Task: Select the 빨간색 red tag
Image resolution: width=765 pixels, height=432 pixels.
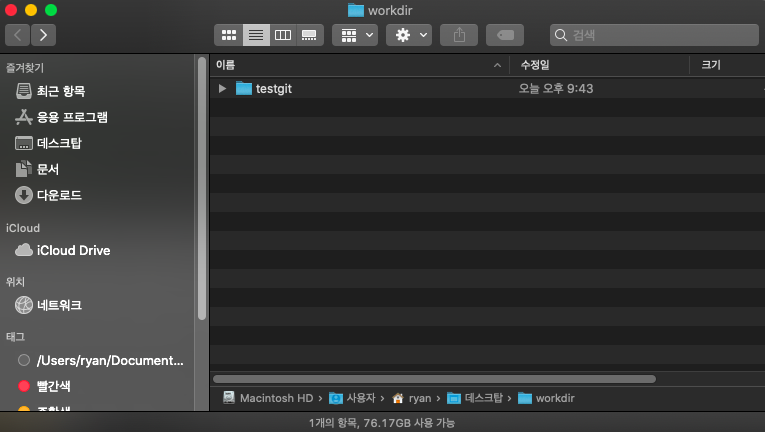Action: click(44, 386)
